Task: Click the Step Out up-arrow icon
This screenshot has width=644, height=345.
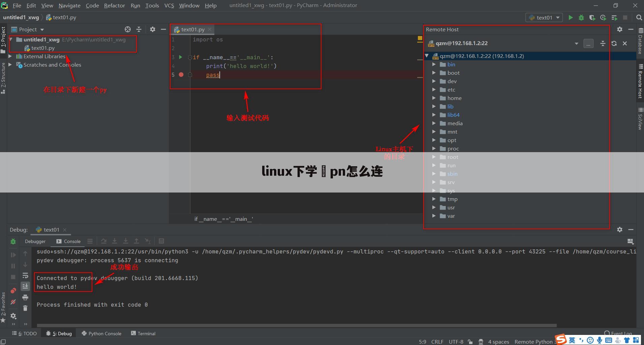Action: tap(136, 241)
